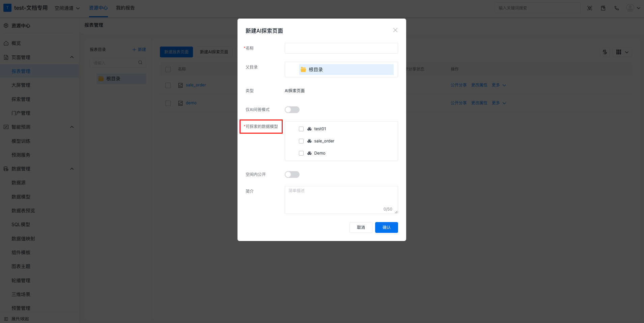Click 更改属性 for demo row
644x323 pixels.
479,103
